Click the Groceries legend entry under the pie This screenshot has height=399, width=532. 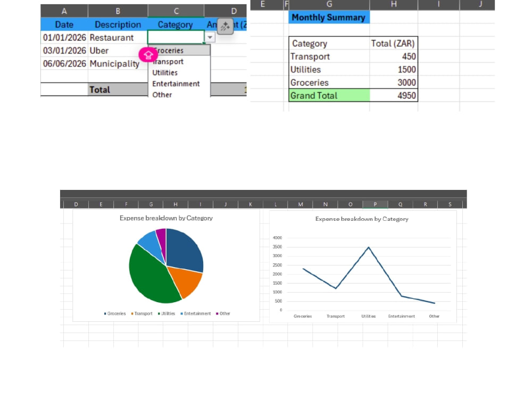pos(115,313)
